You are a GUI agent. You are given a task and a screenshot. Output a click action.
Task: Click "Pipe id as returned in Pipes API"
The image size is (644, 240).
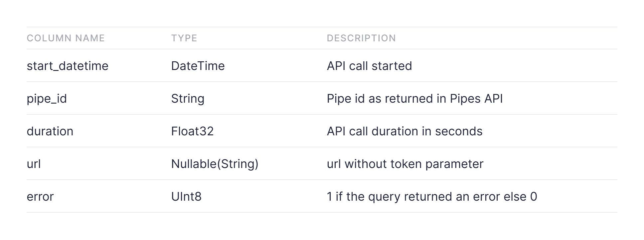(414, 98)
